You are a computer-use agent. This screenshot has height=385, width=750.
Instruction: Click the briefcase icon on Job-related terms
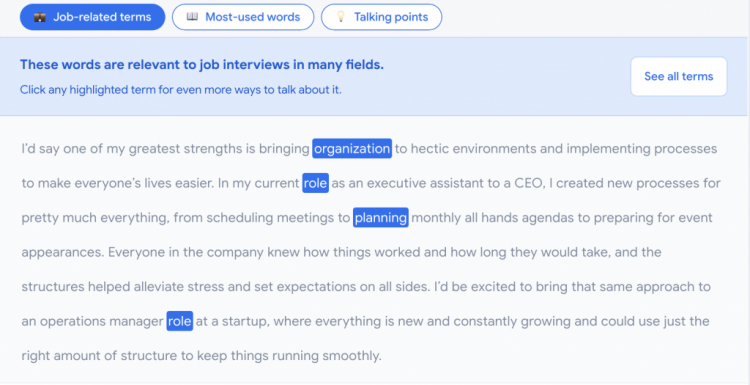pyautogui.click(x=40, y=17)
